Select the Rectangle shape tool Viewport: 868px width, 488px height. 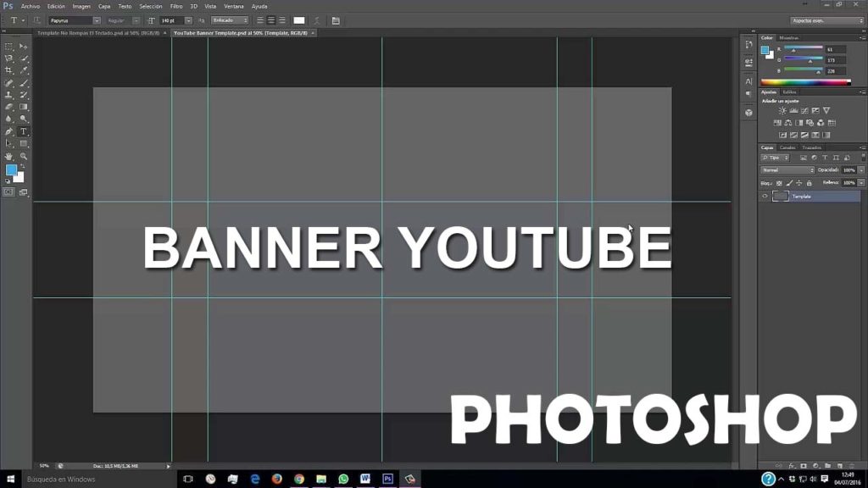point(23,144)
